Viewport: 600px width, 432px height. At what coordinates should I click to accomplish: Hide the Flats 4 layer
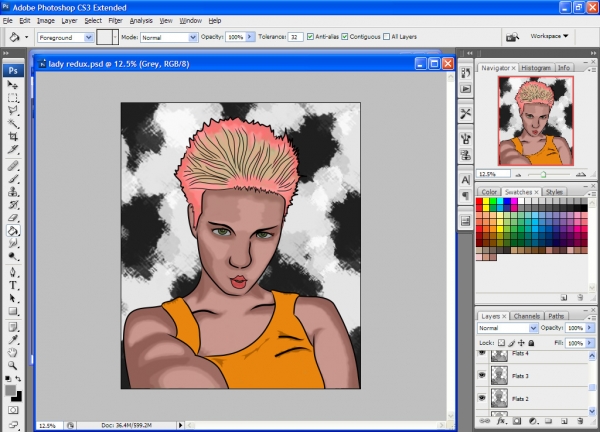click(482, 353)
